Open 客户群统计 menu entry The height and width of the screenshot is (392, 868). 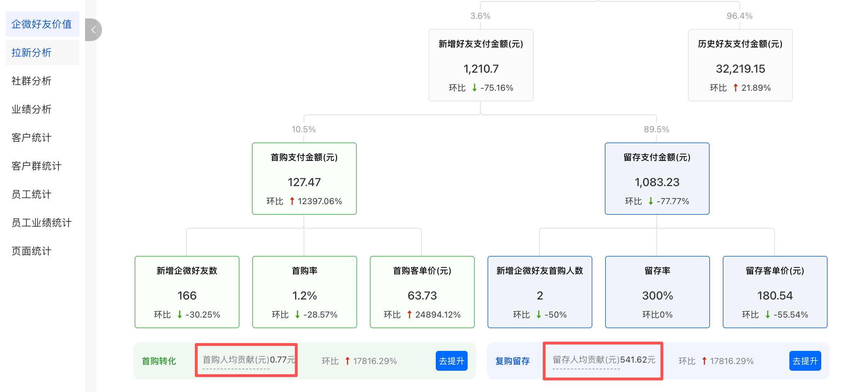tap(36, 166)
